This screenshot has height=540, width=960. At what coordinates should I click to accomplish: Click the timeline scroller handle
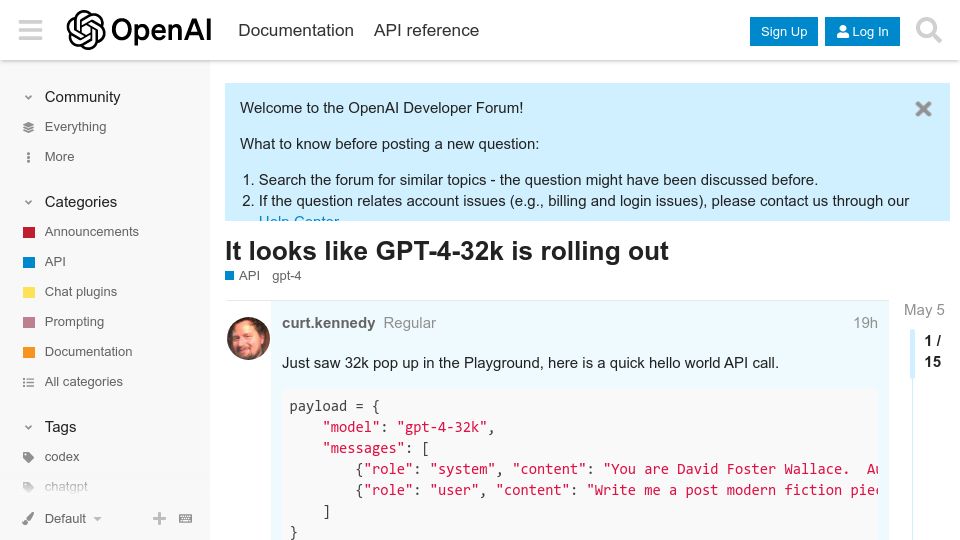[x=912, y=354]
